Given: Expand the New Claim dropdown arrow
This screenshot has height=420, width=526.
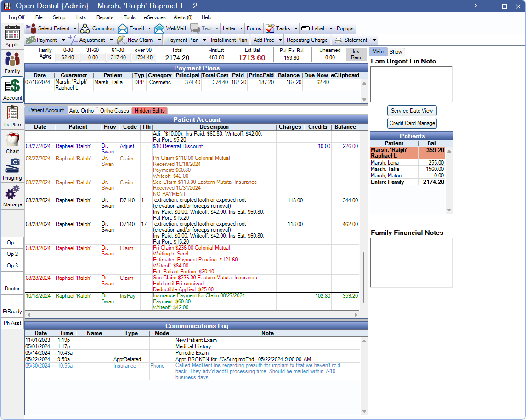Looking at the screenshot, I should point(159,40).
